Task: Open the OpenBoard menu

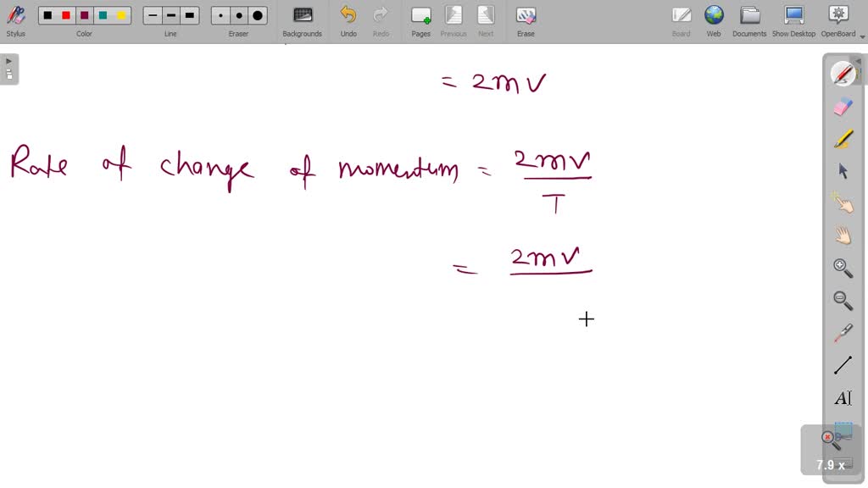Action: [x=838, y=21]
